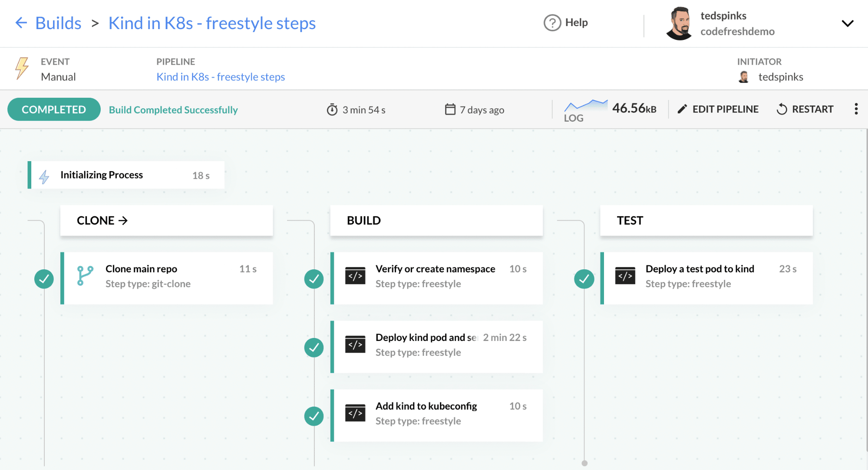Click the Deploy kind pod check mark

click(x=314, y=348)
